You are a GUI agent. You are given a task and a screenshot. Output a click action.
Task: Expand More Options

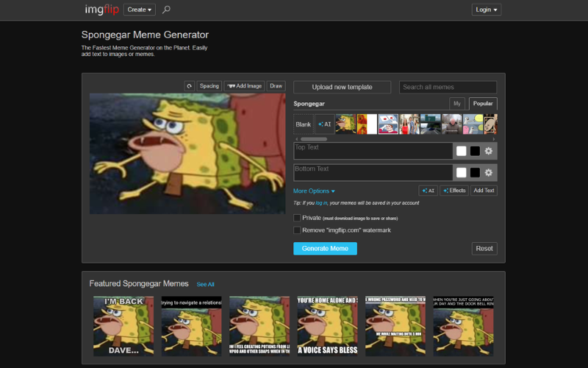tap(314, 191)
